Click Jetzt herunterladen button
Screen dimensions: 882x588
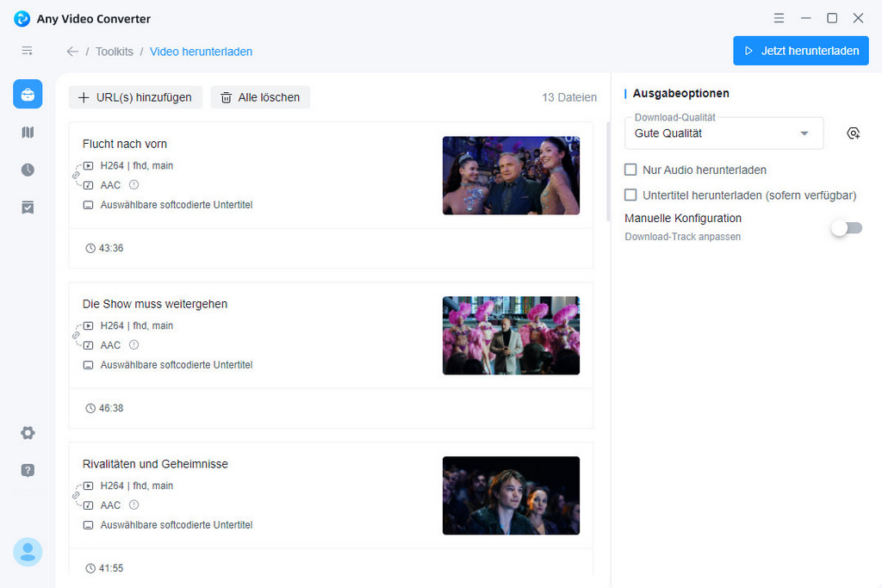800,51
